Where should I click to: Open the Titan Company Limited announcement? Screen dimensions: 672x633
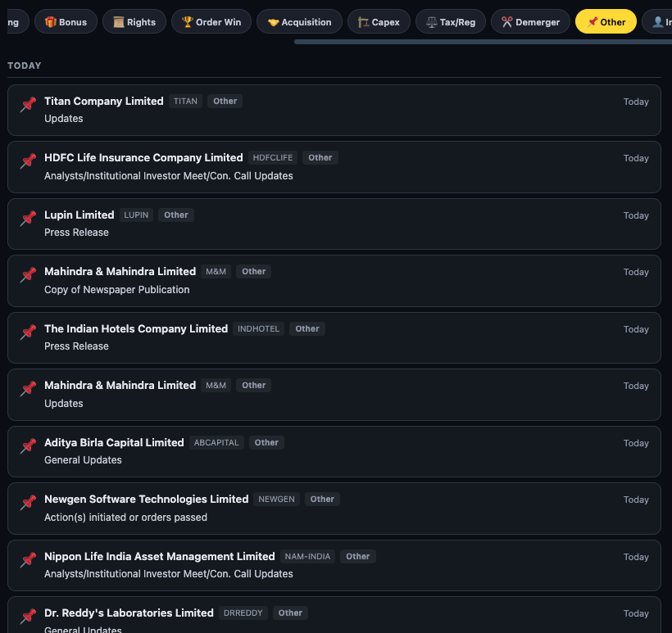point(328,110)
